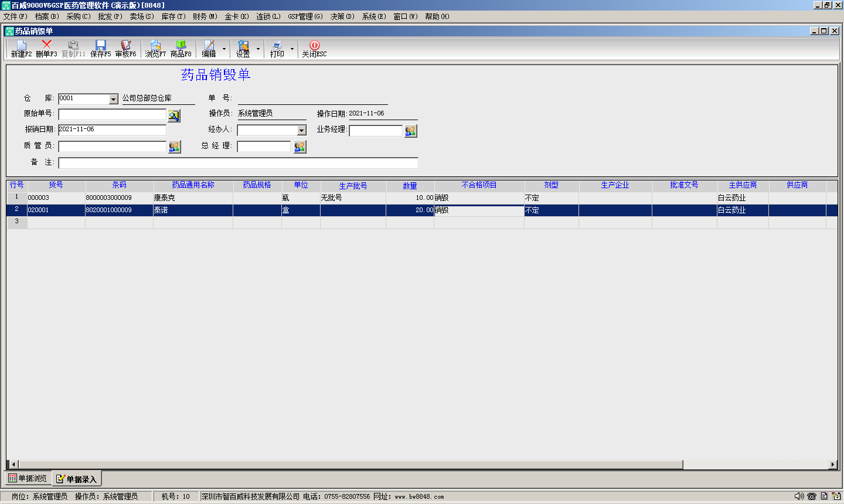Click the volume speaker icon in status bar
Screen dimensions: 844x504
[x=799, y=496]
